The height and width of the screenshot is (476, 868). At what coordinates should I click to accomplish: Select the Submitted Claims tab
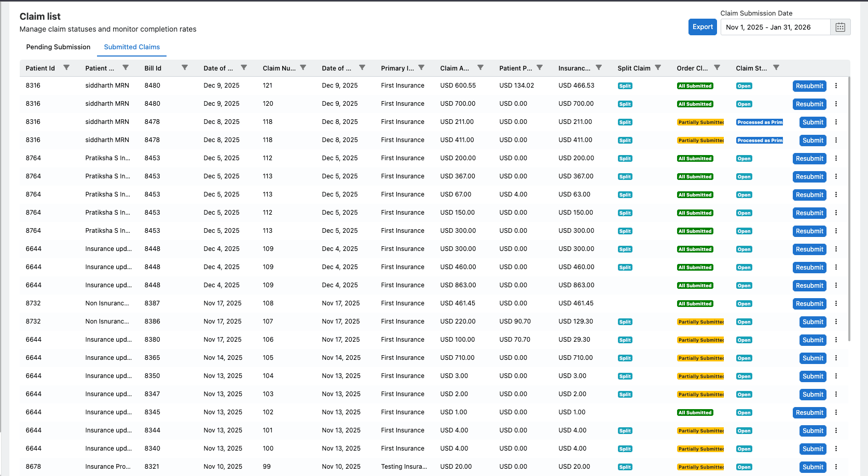pyautogui.click(x=132, y=47)
